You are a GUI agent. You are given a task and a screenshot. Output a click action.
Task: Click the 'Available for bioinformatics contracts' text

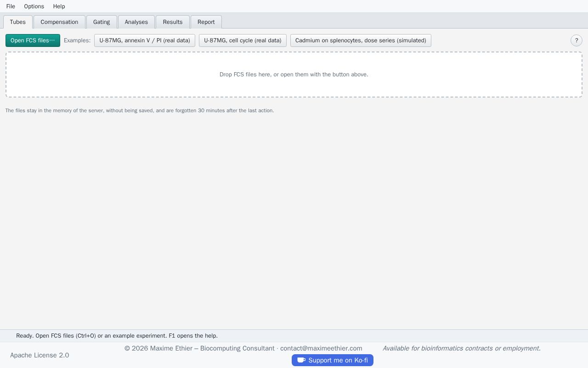462,348
